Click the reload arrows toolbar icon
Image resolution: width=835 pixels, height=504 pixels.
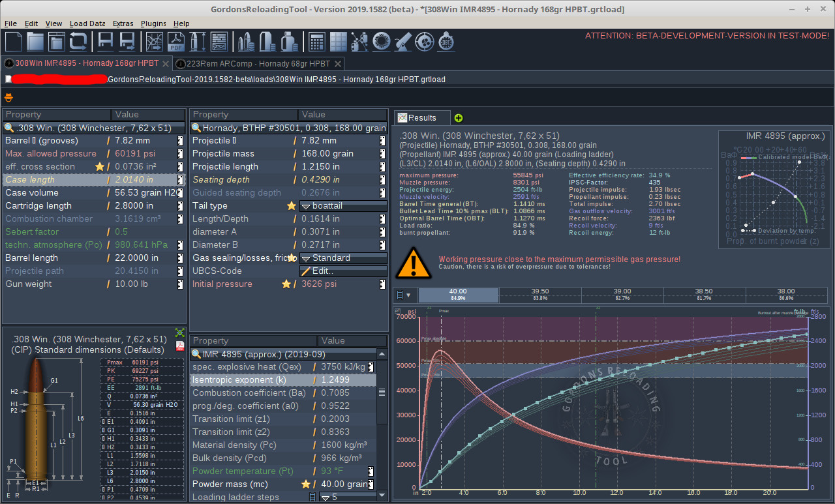[78, 42]
